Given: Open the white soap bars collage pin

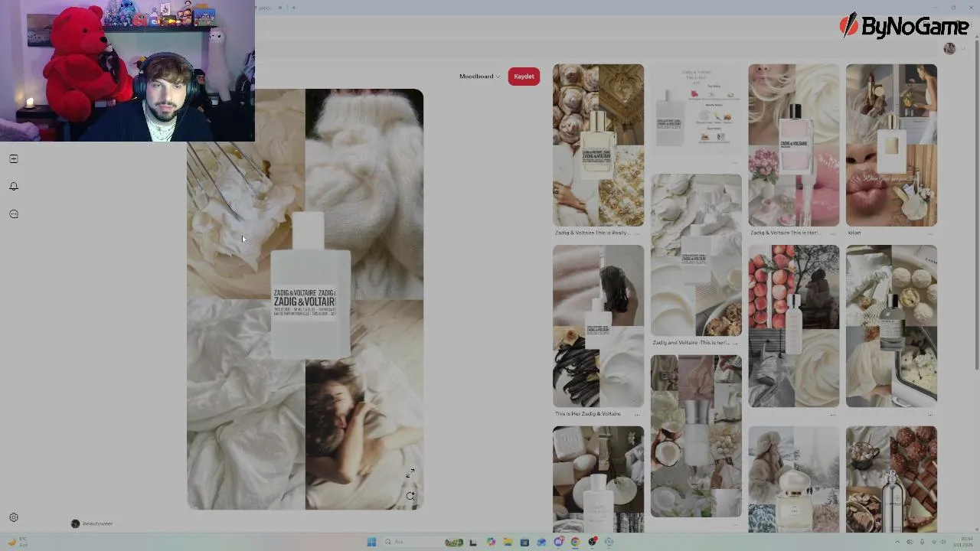Looking at the screenshot, I should [598, 479].
